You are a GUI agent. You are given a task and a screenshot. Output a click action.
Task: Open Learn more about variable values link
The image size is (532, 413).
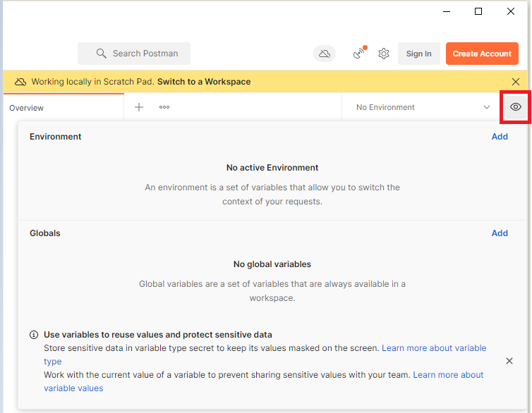click(x=448, y=375)
